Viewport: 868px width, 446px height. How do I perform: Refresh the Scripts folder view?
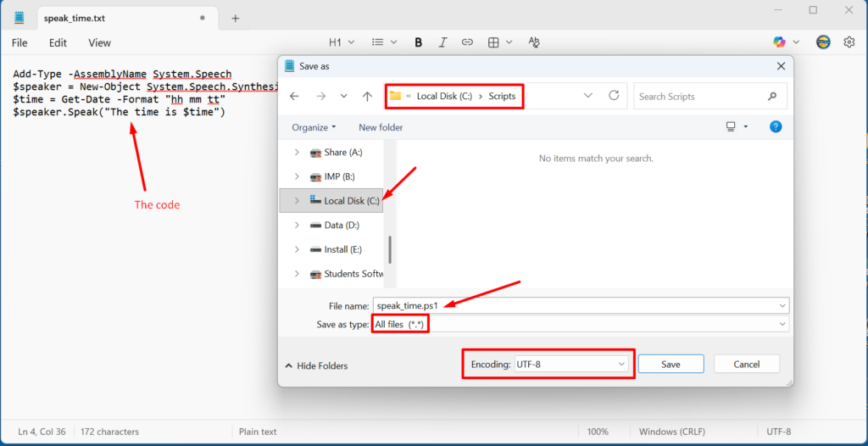(x=614, y=95)
